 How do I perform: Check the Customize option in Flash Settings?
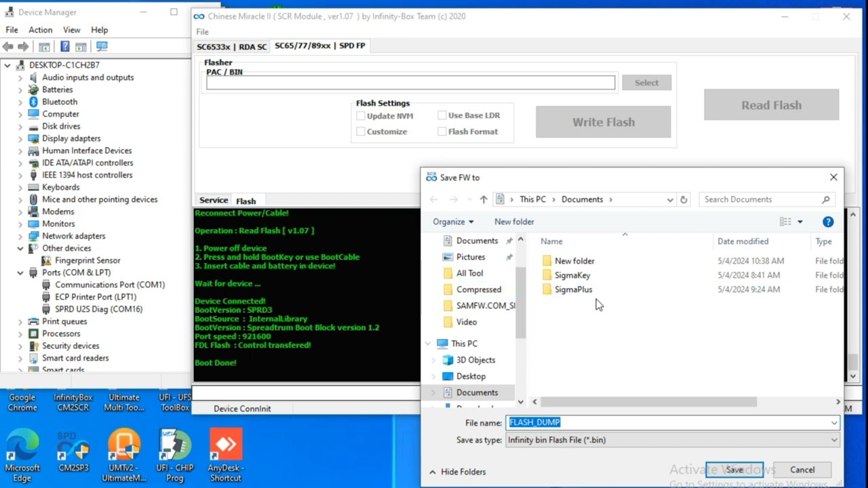click(x=361, y=131)
